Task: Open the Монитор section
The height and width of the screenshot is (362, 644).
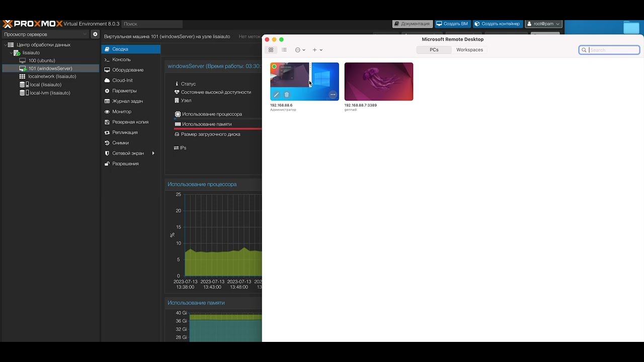Action: 131,112
